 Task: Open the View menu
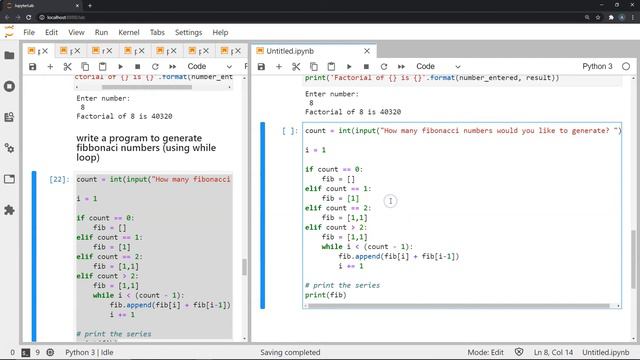[76, 32]
